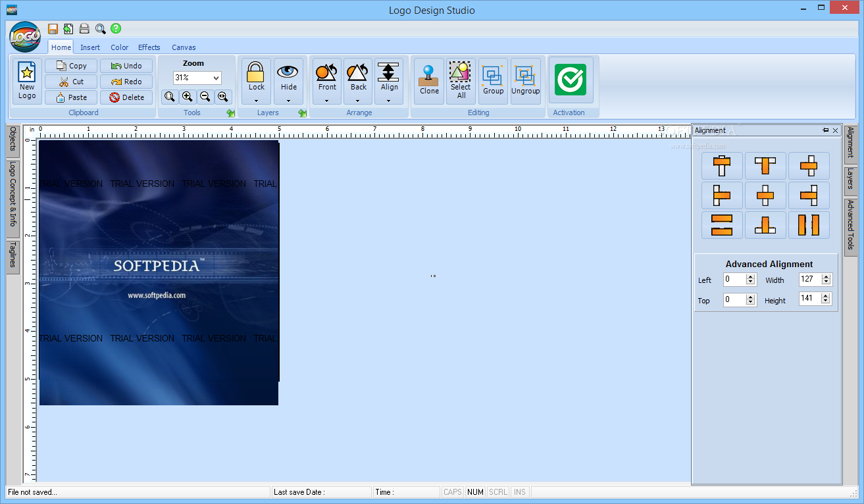Click the Ungroup icon
Screen dimensions: 864x504
(525, 81)
